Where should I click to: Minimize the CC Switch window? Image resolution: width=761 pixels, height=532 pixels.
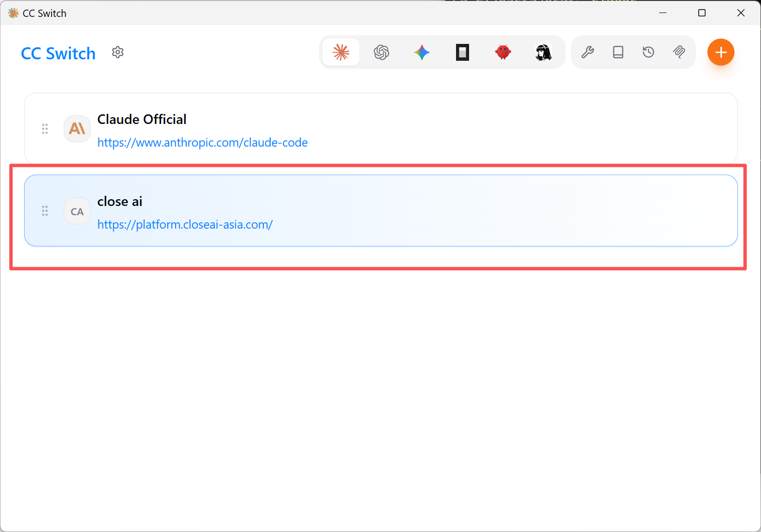coord(663,13)
